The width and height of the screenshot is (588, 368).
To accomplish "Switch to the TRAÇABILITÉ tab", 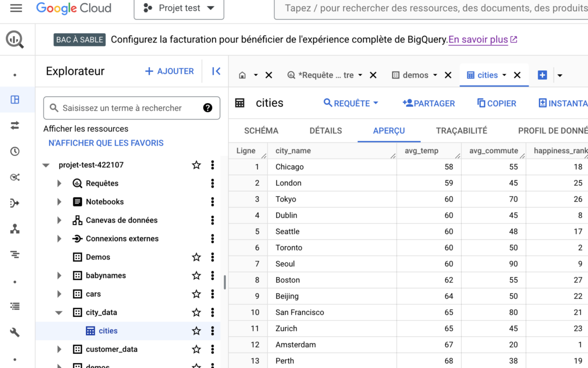I will (x=462, y=131).
